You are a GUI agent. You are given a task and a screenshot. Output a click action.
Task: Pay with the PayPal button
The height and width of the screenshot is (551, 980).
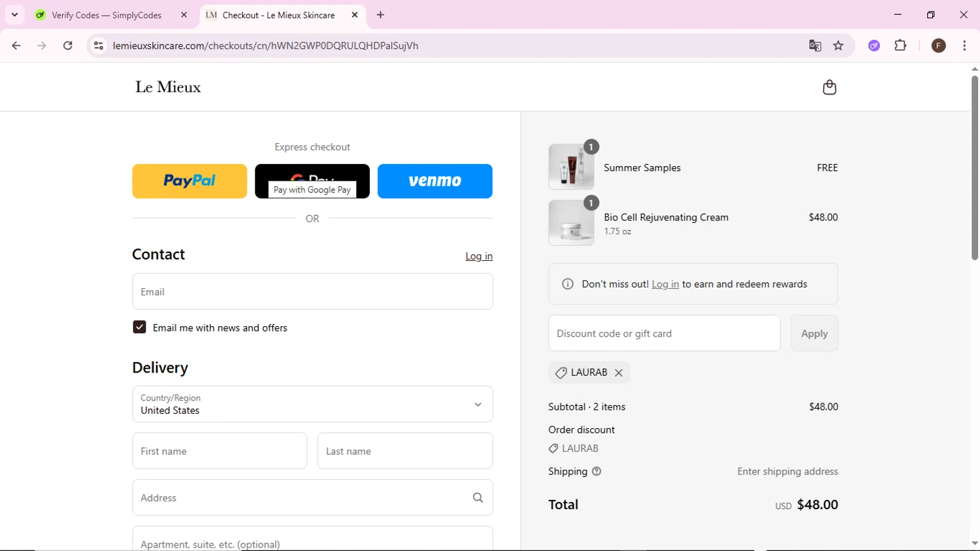[189, 181]
